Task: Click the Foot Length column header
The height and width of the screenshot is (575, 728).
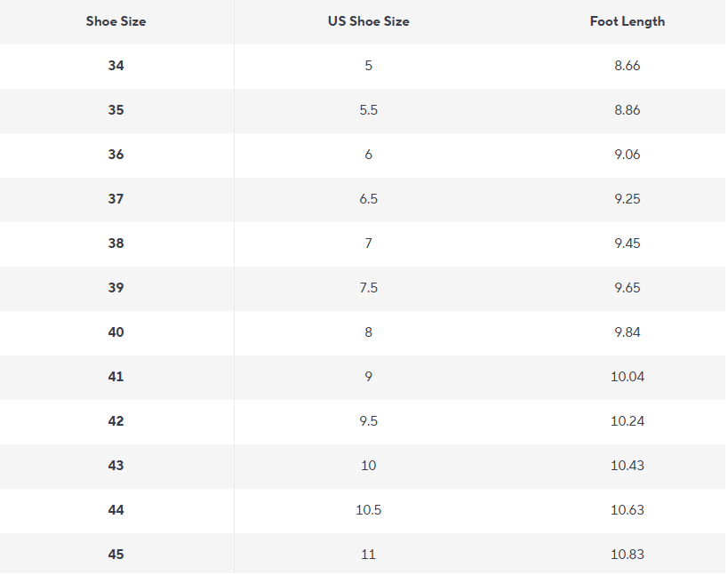Action: [x=628, y=22]
